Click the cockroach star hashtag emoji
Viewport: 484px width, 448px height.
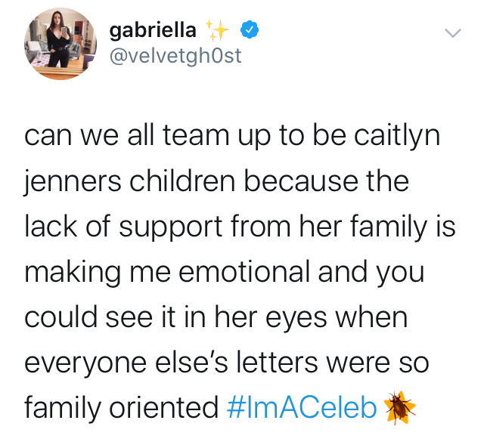(399, 408)
